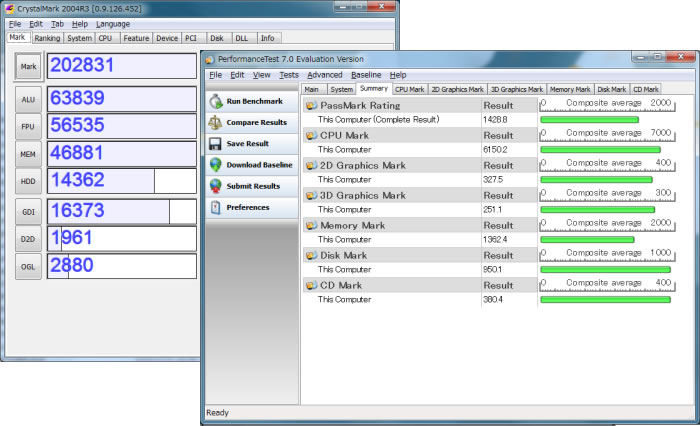Click the PassMark result value 1428.8
This screenshot has width=700, height=426.
click(x=495, y=120)
